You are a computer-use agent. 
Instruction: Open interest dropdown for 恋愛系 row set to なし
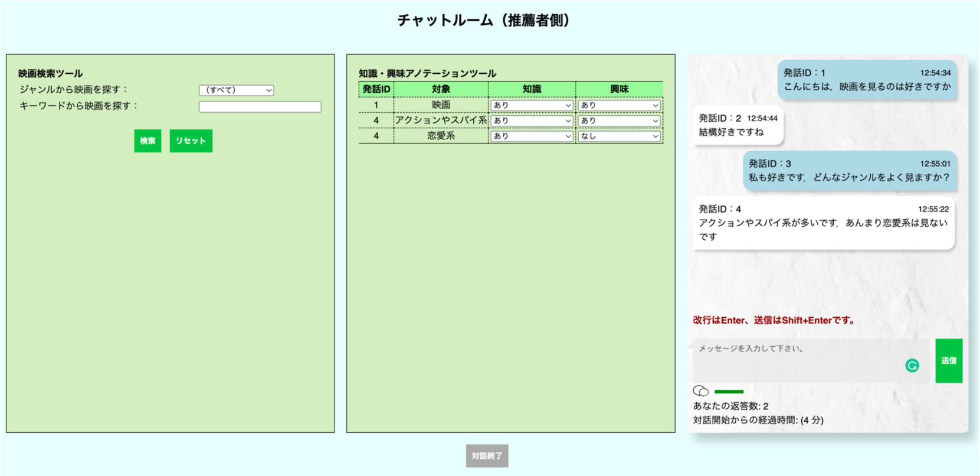tap(619, 136)
